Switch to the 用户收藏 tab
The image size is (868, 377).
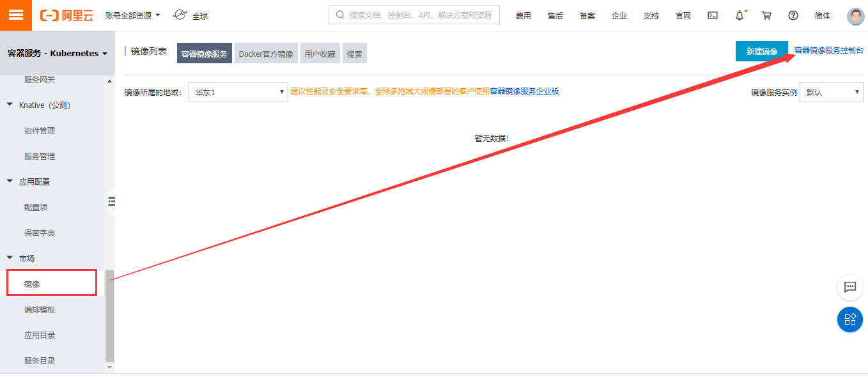point(320,53)
